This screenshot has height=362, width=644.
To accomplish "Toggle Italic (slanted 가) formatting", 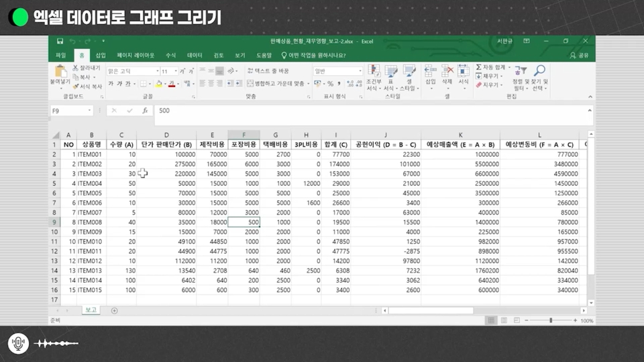I will [x=119, y=84].
